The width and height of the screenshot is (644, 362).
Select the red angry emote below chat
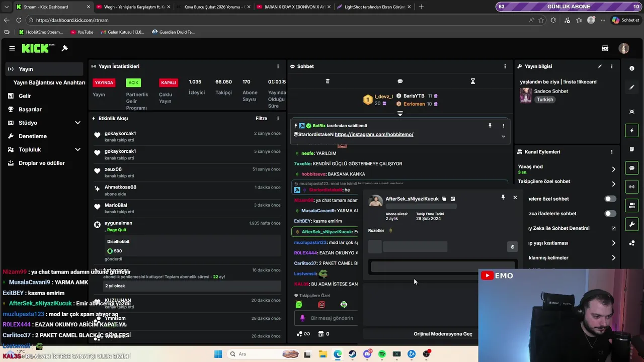(321, 304)
